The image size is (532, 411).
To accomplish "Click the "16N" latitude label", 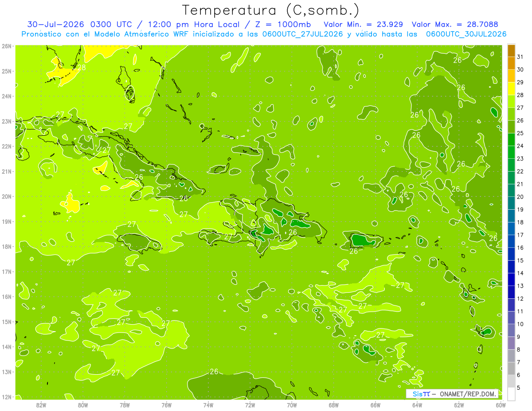I will tap(6, 297).
